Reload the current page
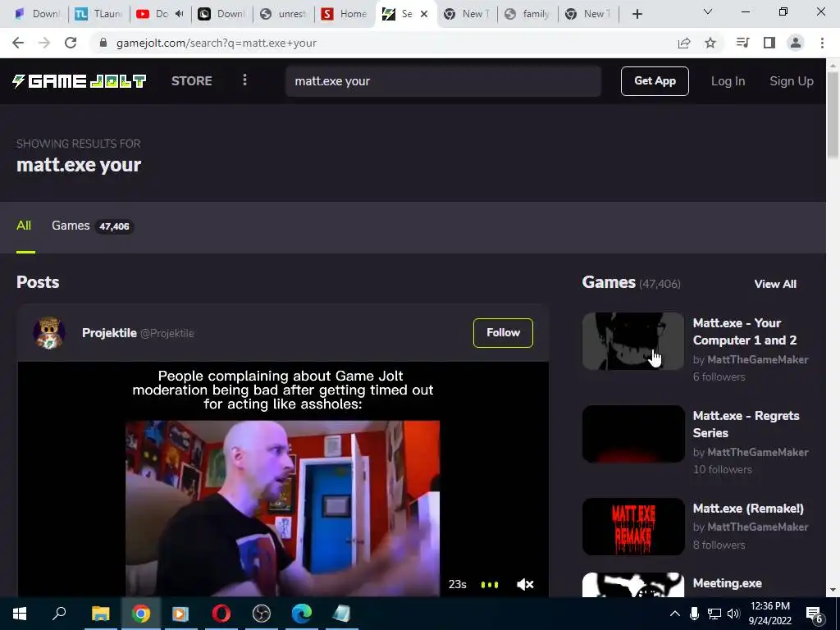 [x=71, y=43]
